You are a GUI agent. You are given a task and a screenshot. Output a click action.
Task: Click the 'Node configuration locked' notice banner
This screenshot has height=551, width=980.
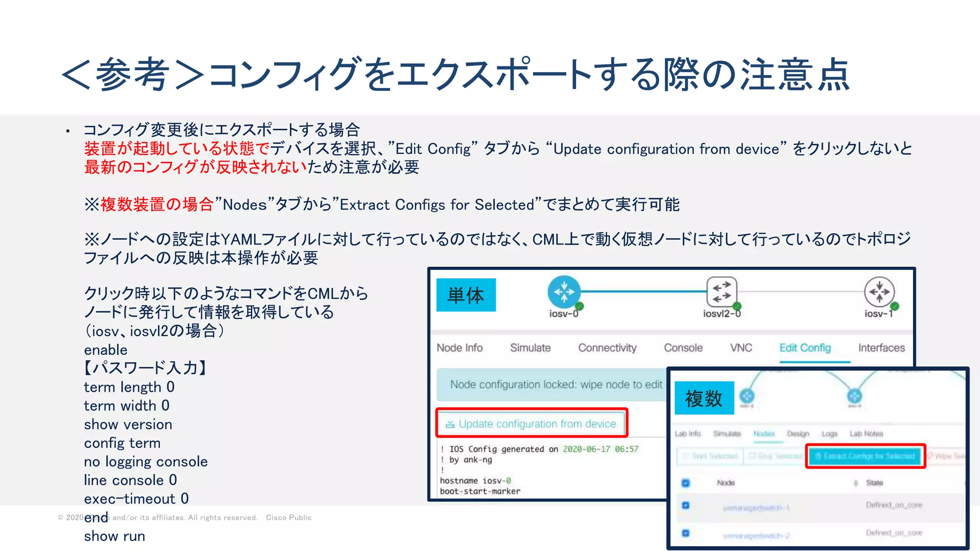tap(552, 385)
